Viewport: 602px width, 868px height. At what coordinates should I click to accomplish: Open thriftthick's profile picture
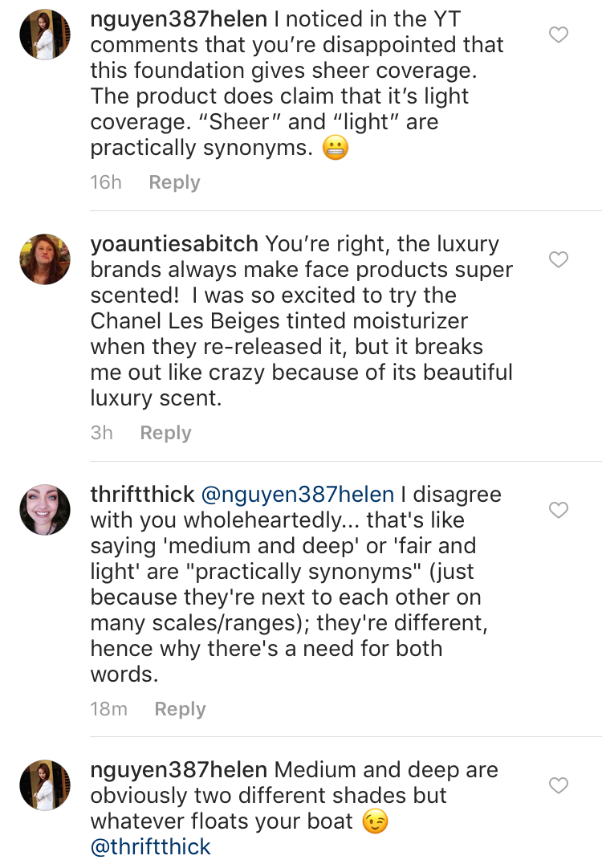pos(45,509)
